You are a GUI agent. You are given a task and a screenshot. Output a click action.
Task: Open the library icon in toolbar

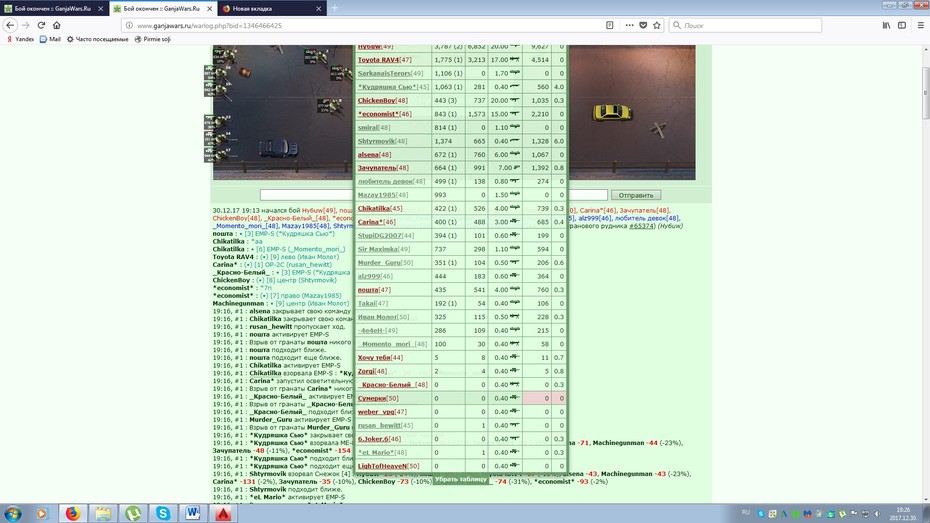886,25
